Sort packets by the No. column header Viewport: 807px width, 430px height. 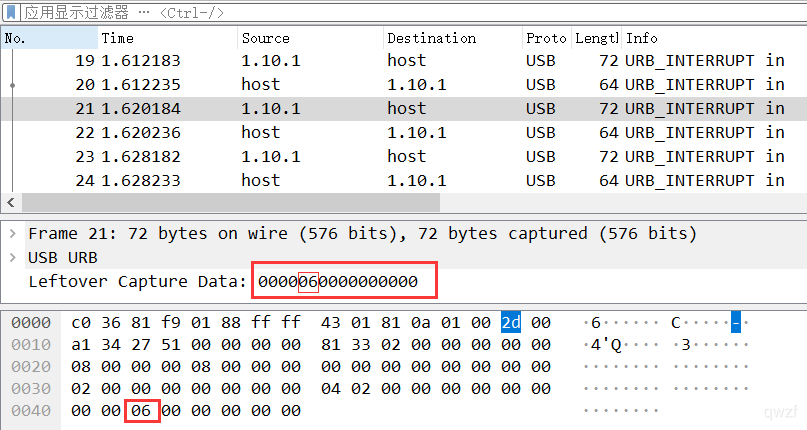pyautogui.click(x=49, y=38)
